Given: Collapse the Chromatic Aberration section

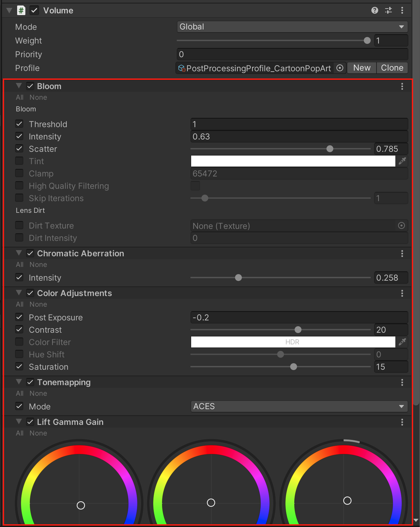Looking at the screenshot, I should pos(19,253).
